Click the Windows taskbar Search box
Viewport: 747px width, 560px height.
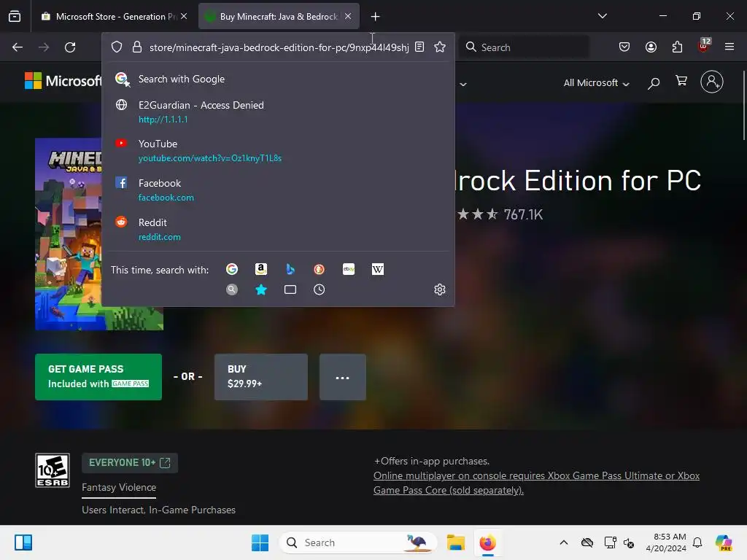click(x=358, y=542)
